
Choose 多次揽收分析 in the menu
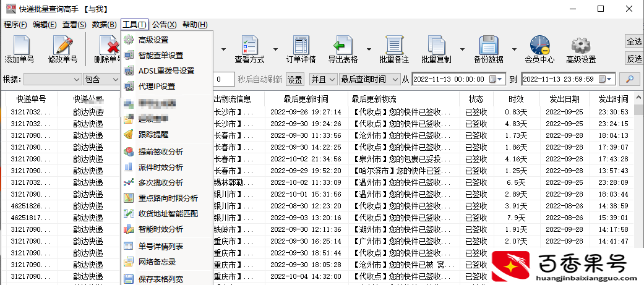click(x=167, y=183)
